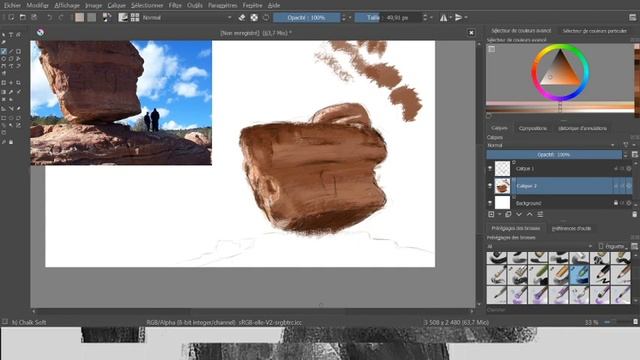The width and height of the screenshot is (640, 360).
Task: Open the brush settings editor
Action: click(123, 18)
